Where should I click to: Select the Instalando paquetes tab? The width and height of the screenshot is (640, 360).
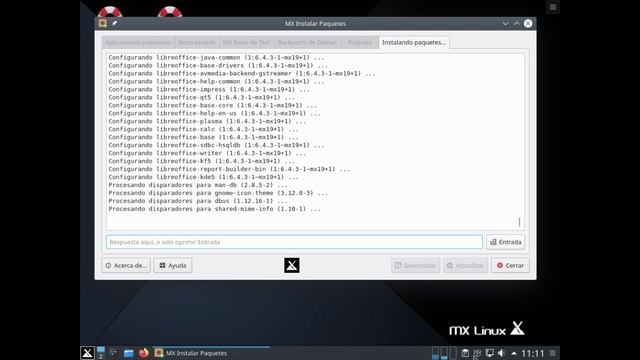click(x=414, y=42)
